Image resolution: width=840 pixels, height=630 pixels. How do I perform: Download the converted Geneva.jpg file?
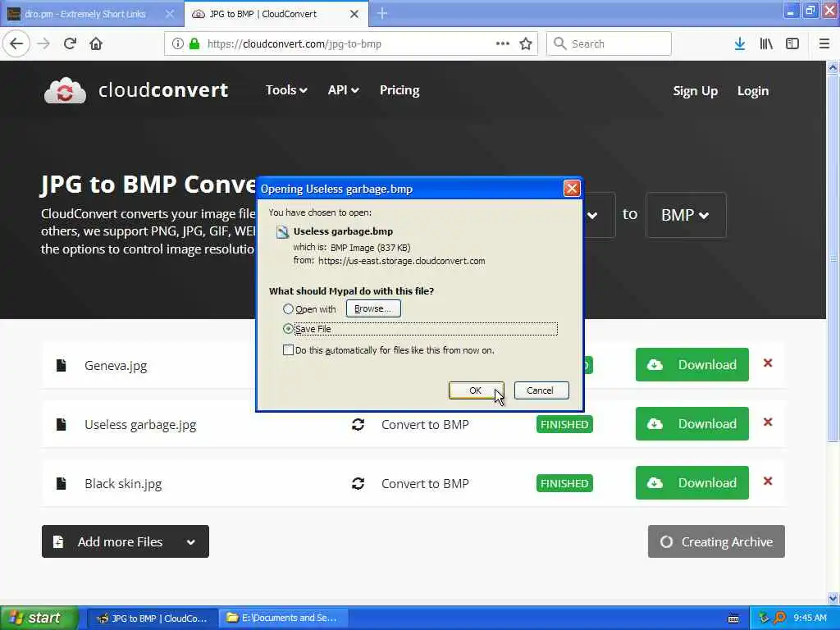[x=692, y=365]
